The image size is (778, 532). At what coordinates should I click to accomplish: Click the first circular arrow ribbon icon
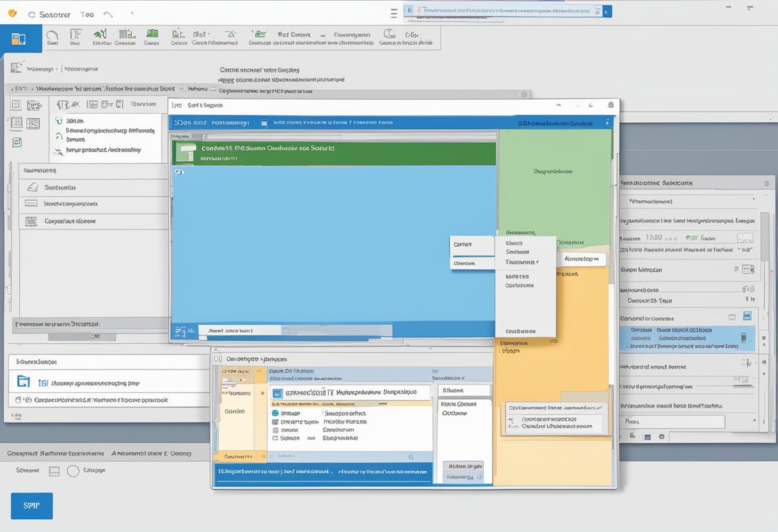[52, 34]
